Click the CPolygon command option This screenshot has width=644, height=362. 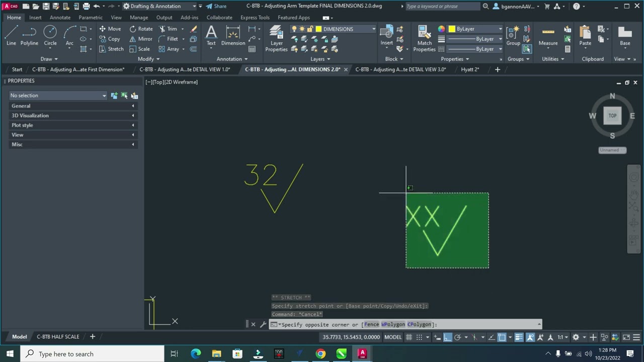[x=419, y=324]
